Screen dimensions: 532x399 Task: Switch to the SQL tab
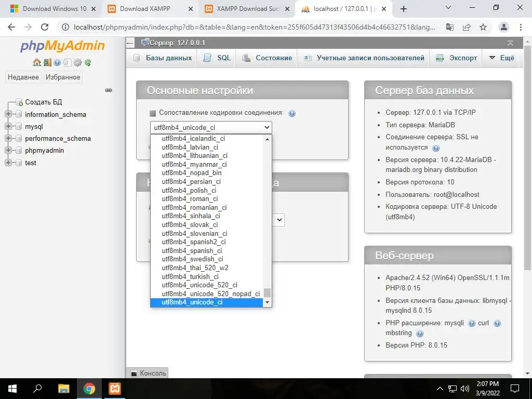click(217, 58)
